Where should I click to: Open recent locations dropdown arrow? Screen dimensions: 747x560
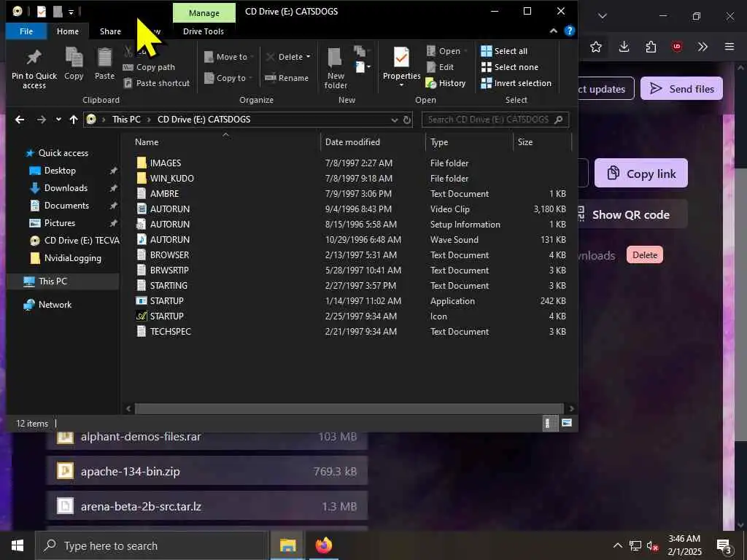58,120
